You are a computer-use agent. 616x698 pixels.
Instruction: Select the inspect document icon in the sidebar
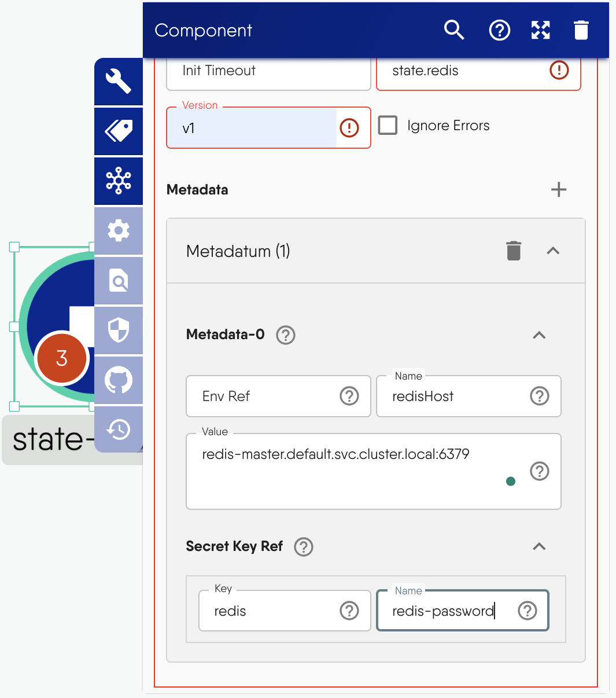[x=119, y=281]
